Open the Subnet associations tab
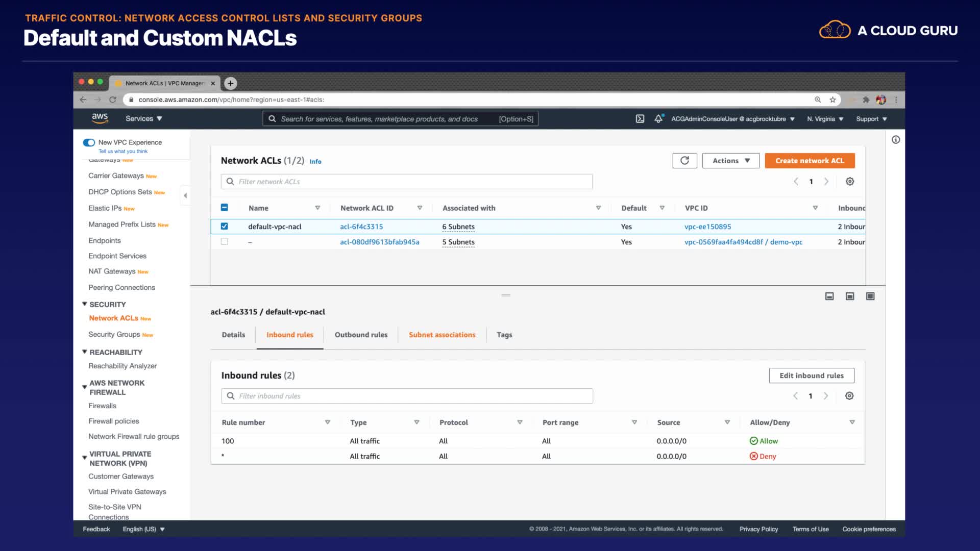This screenshot has width=980, height=551. tap(442, 335)
